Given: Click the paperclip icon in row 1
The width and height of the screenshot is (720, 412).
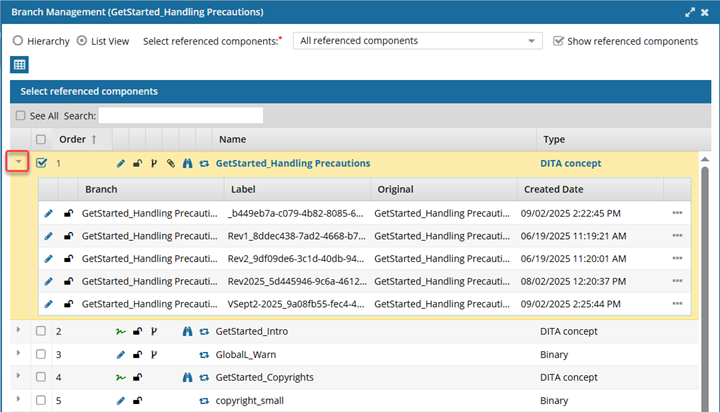Looking at the screenshot, I should (x=171, y=163).
